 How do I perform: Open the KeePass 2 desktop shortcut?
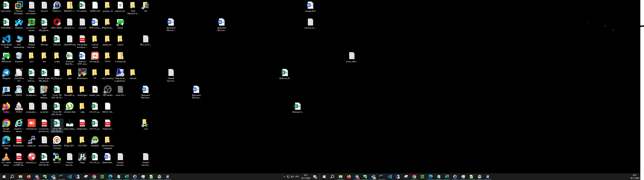point(57,6)
